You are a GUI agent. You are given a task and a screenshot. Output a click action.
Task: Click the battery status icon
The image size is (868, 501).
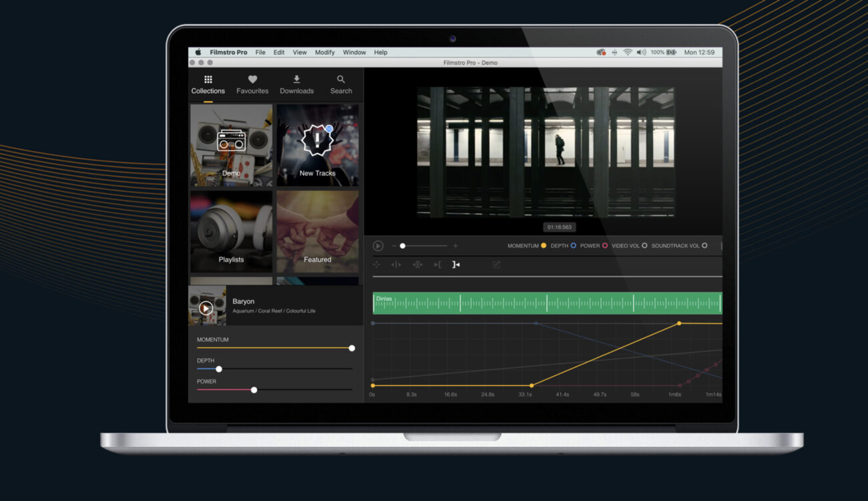coord(671,52)
